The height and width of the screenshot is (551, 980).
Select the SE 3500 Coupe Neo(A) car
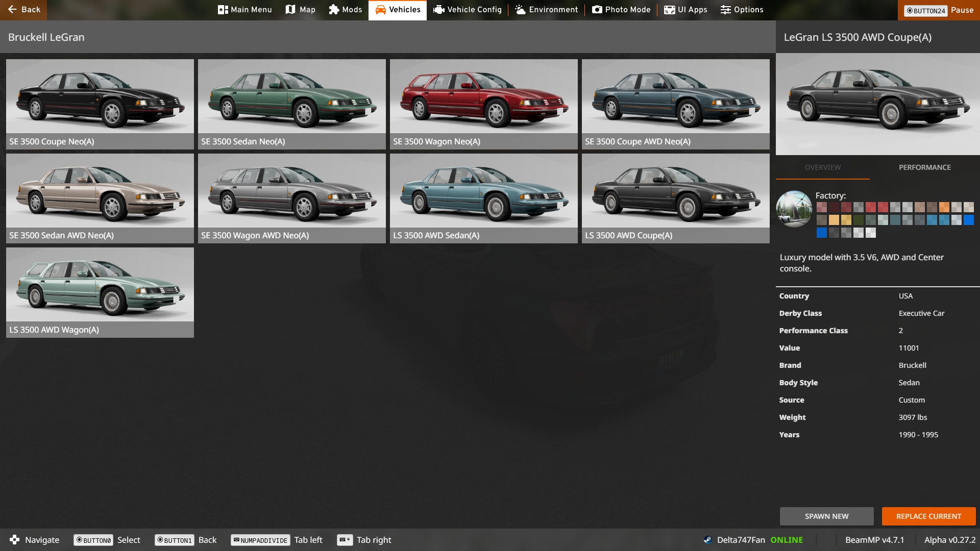(x=100, y=104)
